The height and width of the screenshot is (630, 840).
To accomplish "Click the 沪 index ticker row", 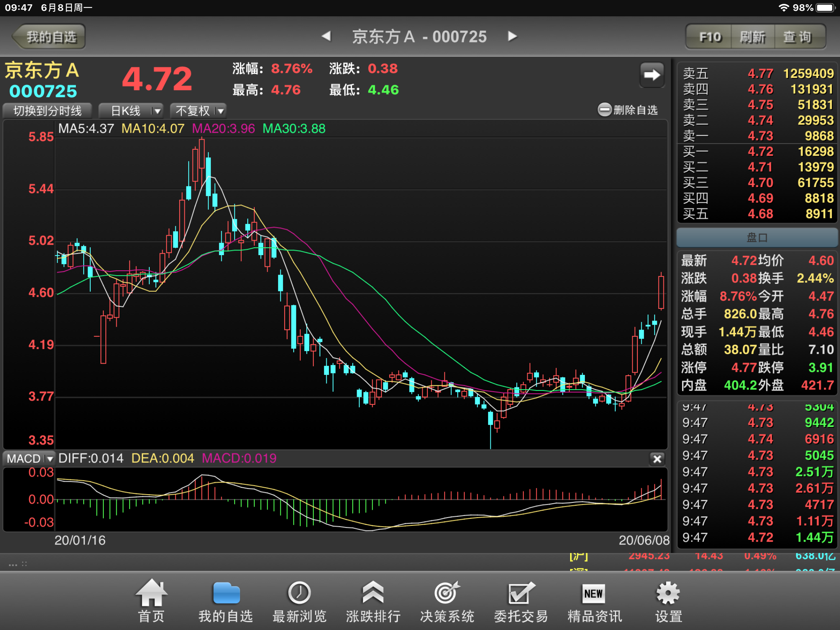I will click(x=702, y=556).
